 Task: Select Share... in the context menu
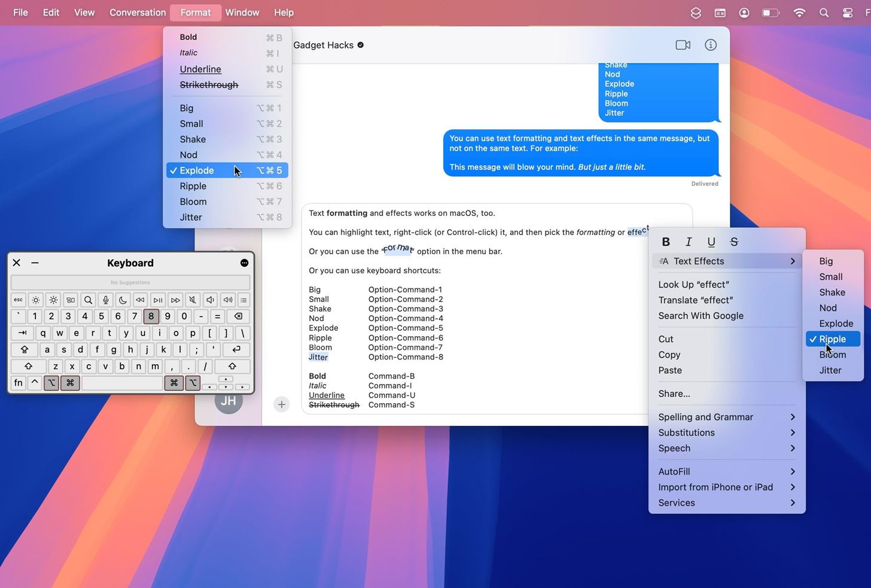point(727,394)
